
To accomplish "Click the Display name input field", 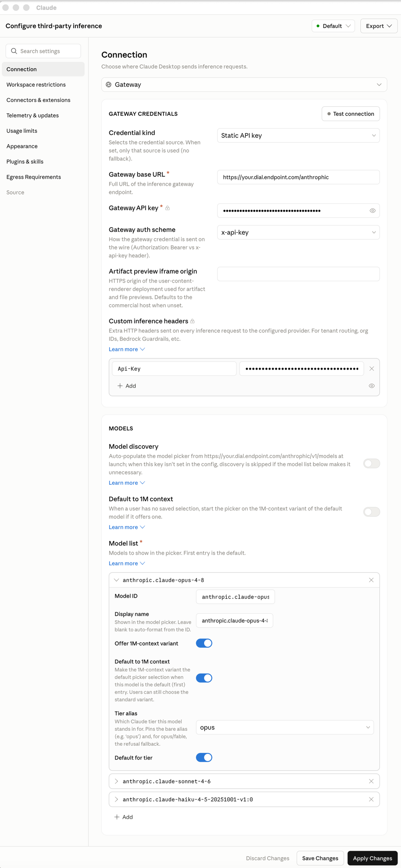I will click(x=235, y=621).
